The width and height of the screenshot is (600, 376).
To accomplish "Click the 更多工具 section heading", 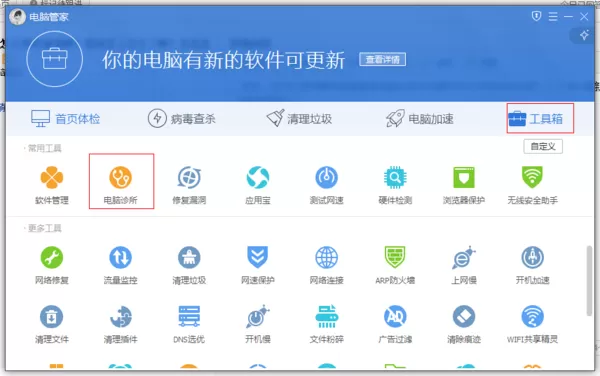I will pos(45,229).
